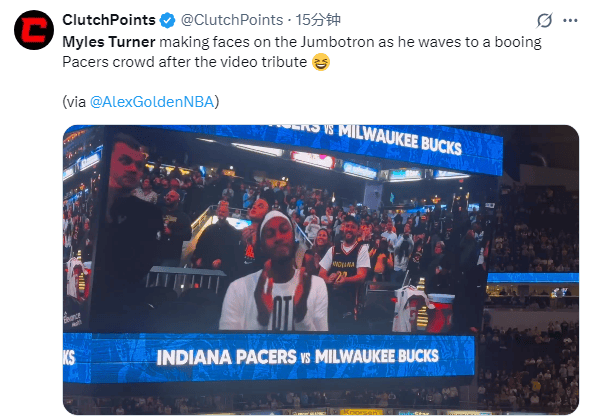The height and width of the screenshot is (417, 596).
Task: Click the blue verified badge
Action: coord(167,20)
